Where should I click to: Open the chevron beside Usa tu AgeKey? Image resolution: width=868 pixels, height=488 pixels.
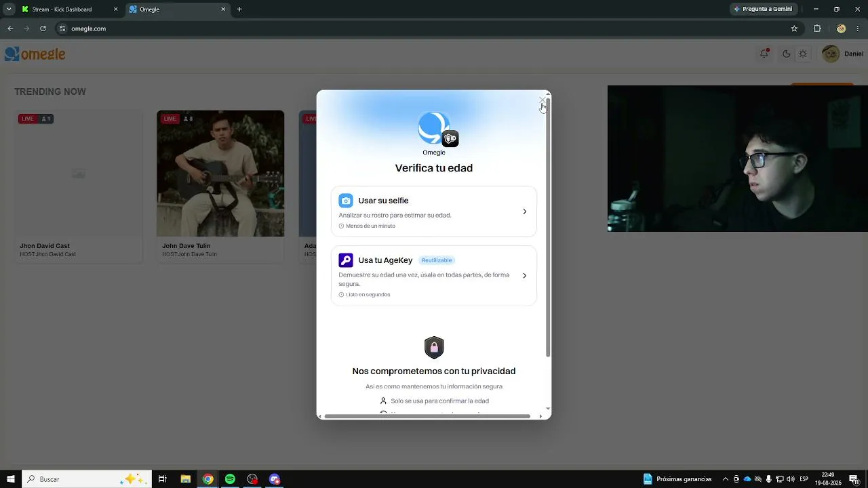coord(524,276)
